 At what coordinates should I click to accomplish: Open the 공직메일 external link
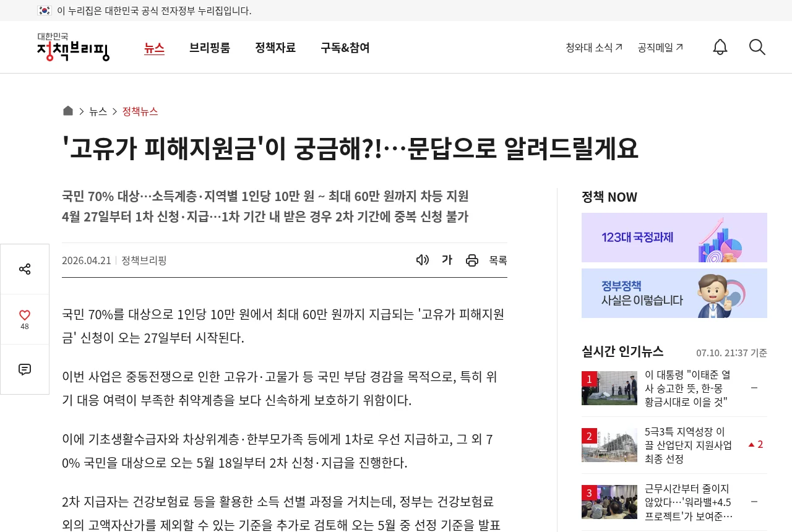[660, 47]
